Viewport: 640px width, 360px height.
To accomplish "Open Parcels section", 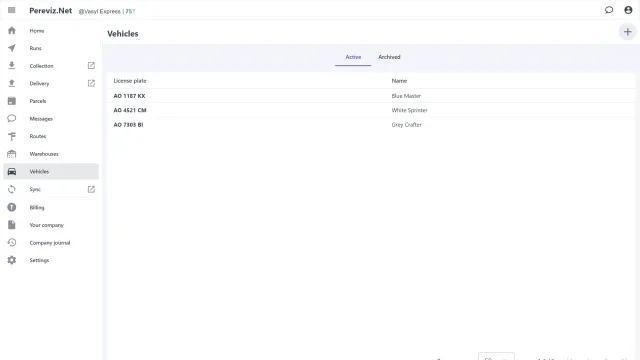I will [38, 101].
